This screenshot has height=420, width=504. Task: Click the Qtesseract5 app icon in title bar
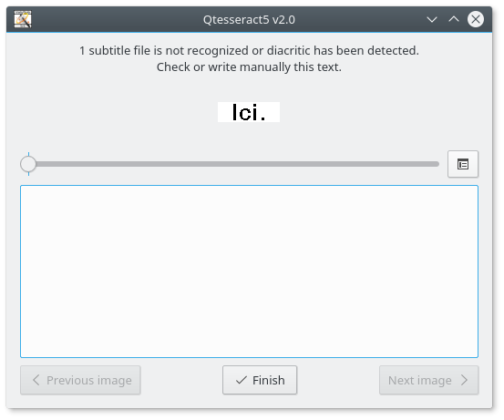coord(23,19)
